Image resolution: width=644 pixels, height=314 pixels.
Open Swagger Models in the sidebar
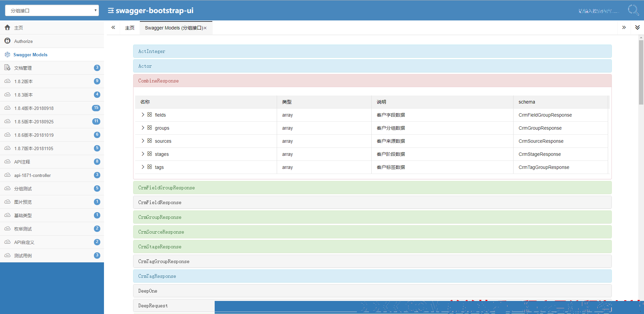(52, 54)
